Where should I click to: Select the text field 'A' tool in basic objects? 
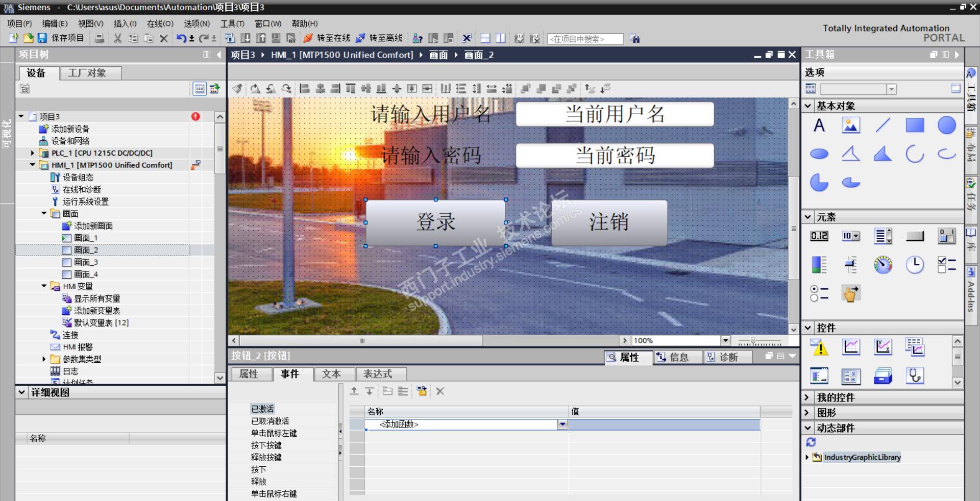coord(819,126)
